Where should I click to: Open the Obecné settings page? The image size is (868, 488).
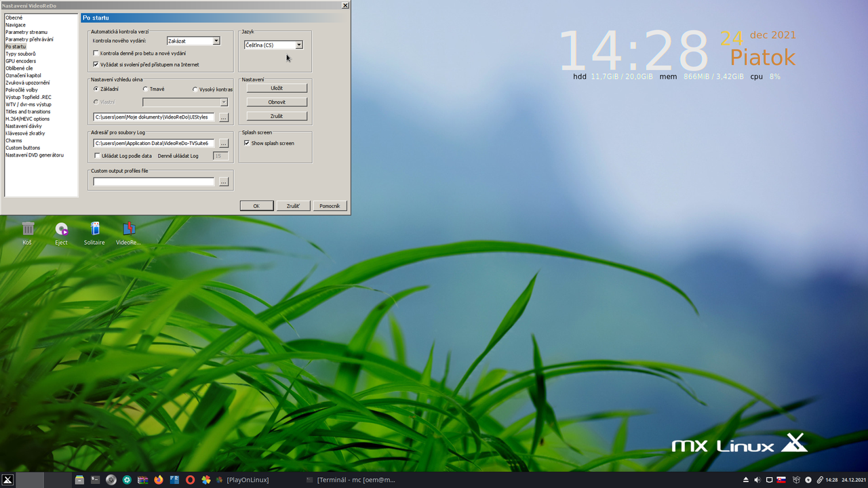tap(14, 18)
